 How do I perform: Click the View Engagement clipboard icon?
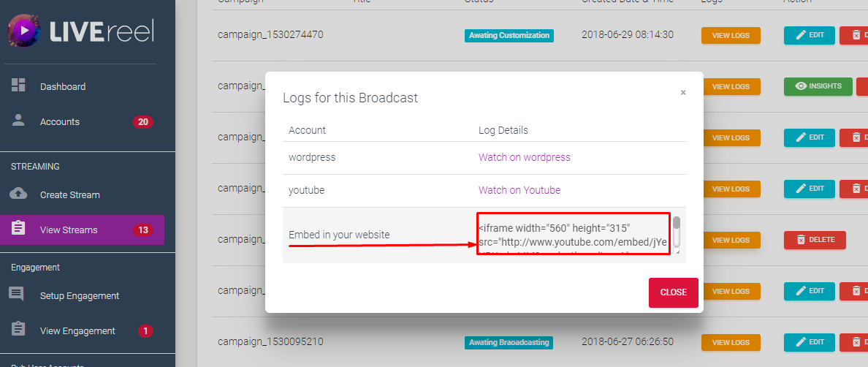tap(18, 329)
